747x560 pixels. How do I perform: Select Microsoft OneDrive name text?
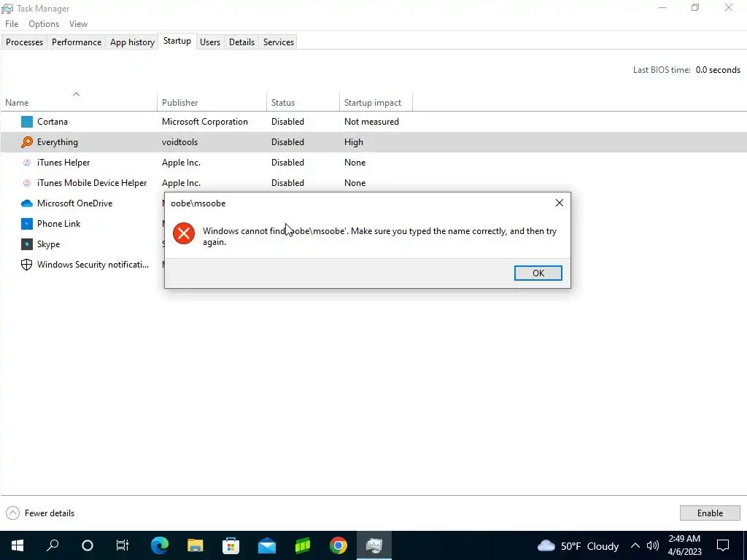[75, 203]
